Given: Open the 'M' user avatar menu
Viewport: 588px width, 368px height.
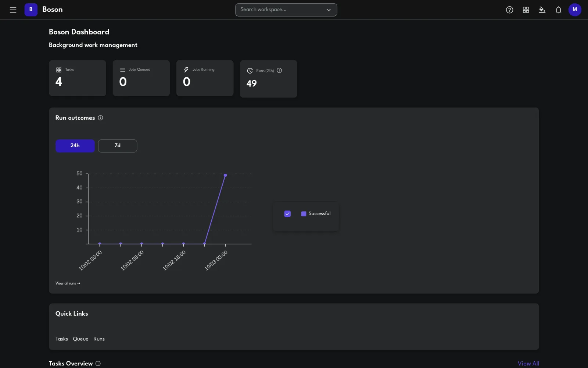Looking at the screenshot, I should 575,10.
